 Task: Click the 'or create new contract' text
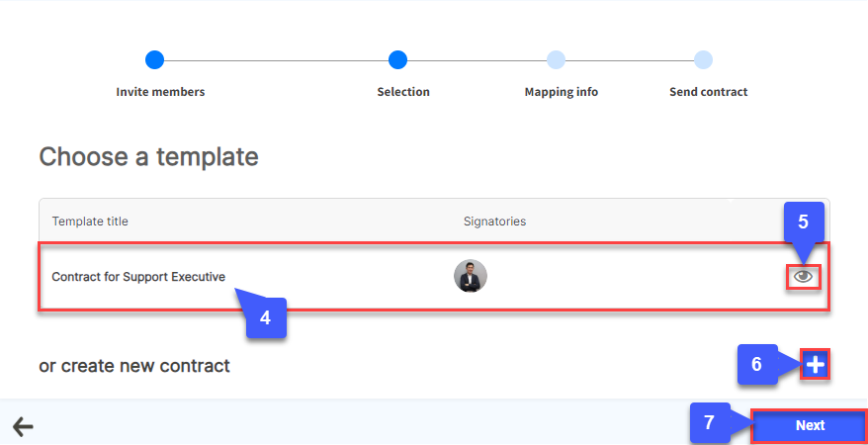point(134,366)
